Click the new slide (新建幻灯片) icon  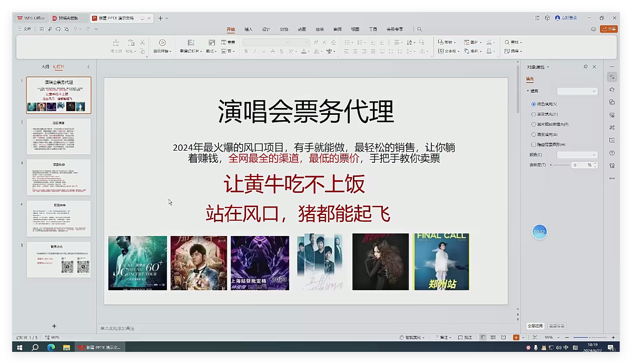190,42
